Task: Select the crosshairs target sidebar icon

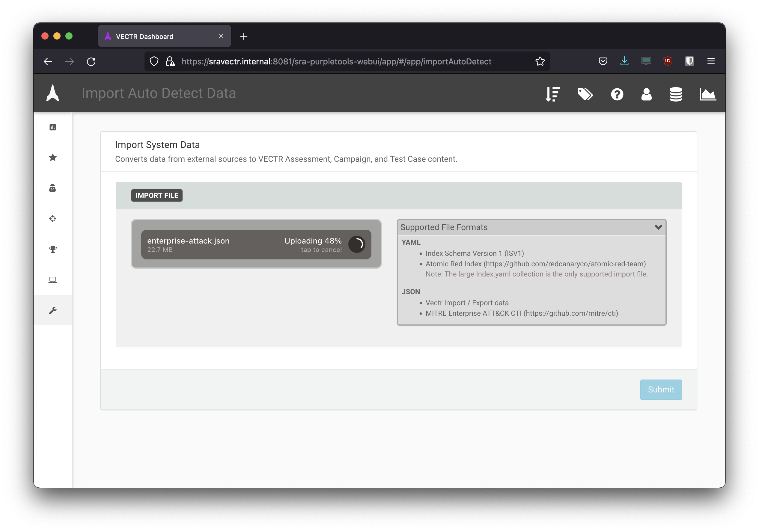Action: click(52, 218)
